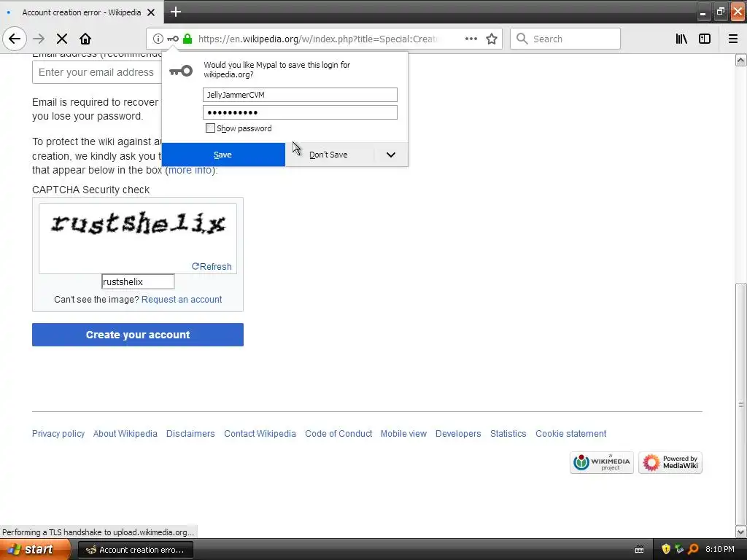The width and height of the screenshot is (747, 560).
Task: Click the CAPTCHA text input containing rustshelix
Action: click(138, 282)
